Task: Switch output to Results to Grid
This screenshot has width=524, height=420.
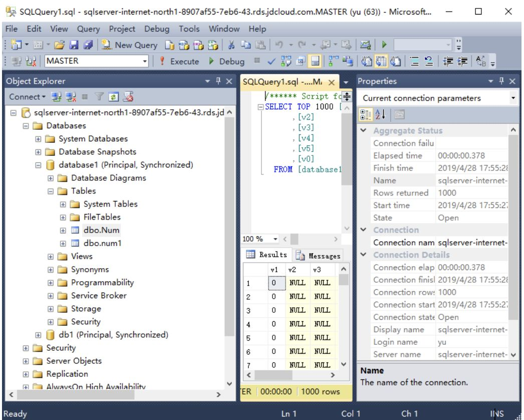Action: click(381, 61)
